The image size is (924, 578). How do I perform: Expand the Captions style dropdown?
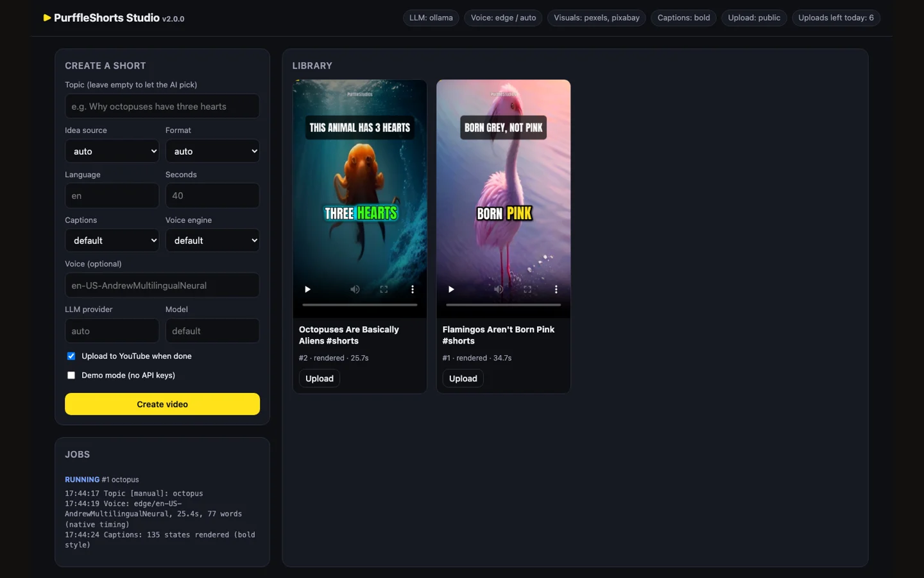(112, 241)
